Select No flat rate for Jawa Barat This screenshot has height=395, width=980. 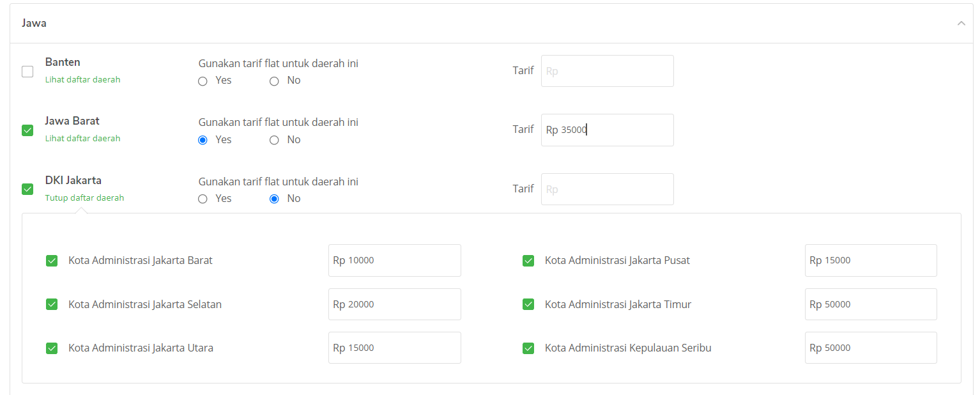point(274,140)
